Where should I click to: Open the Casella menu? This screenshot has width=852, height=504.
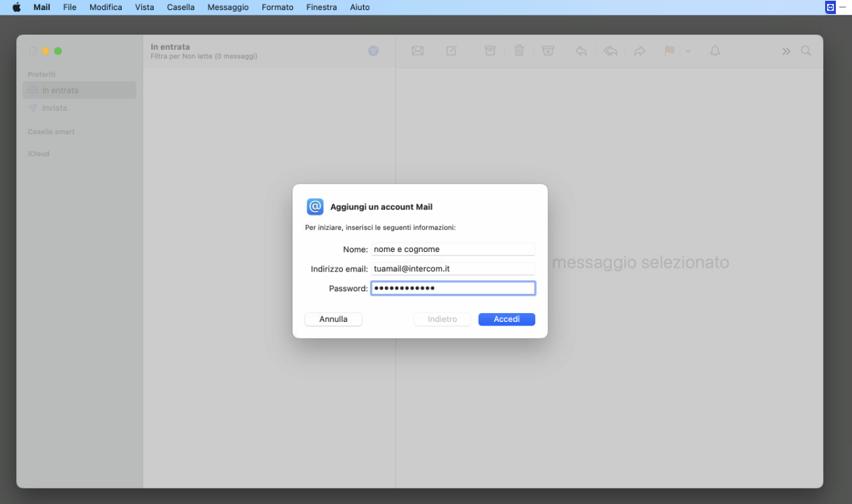coord(180,7)
